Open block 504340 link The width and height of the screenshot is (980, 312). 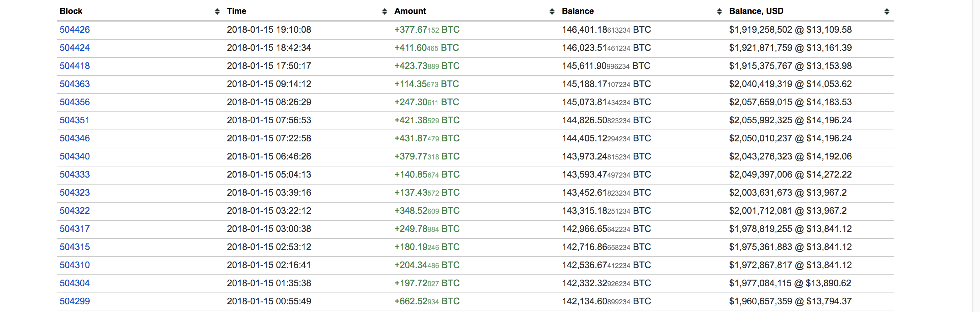75,157
